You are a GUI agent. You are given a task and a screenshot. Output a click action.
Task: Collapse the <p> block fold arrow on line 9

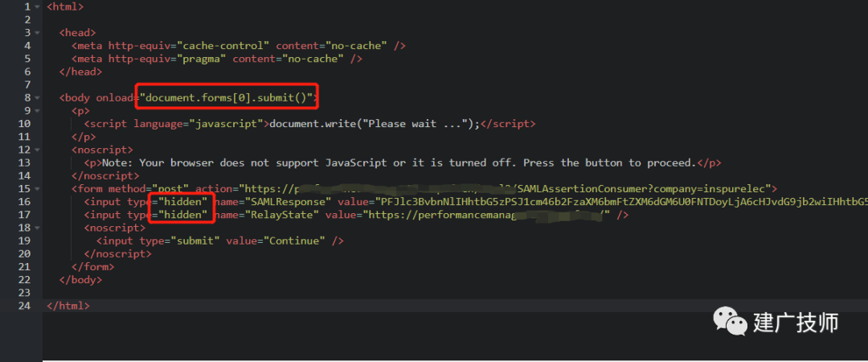pyautogui.click(x=36, y=111)
